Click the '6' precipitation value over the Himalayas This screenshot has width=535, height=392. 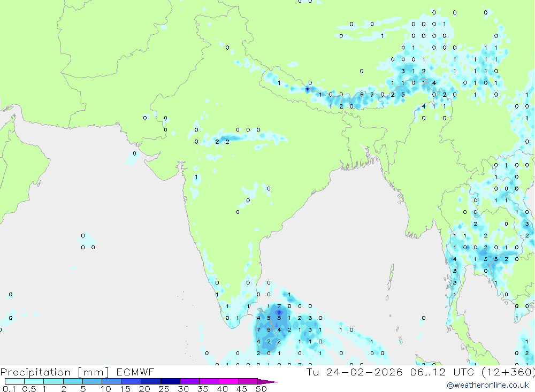point(362,95)
